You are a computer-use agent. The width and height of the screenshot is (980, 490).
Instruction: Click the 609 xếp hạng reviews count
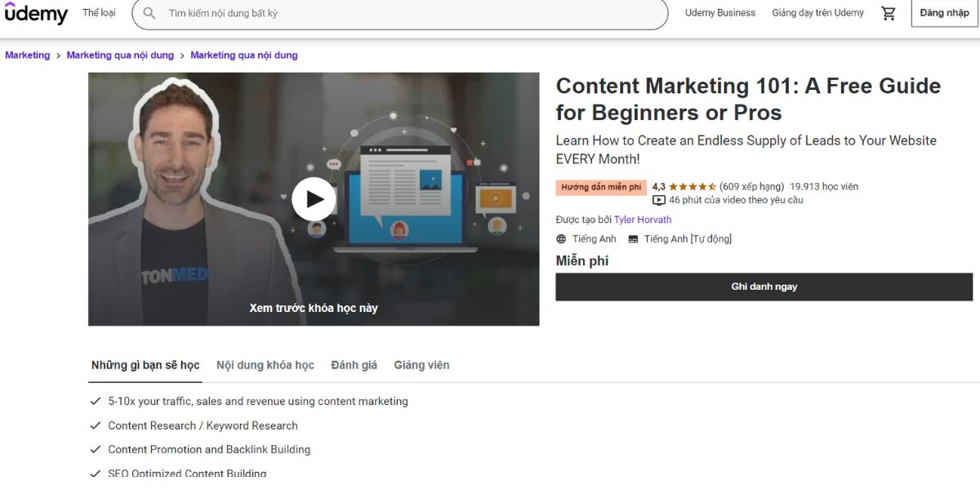coord(745,186)
